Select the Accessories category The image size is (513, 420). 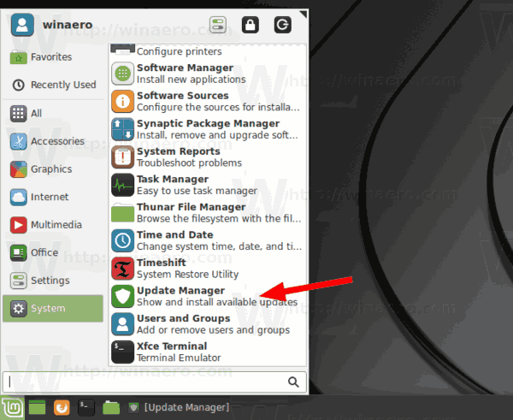53,141
